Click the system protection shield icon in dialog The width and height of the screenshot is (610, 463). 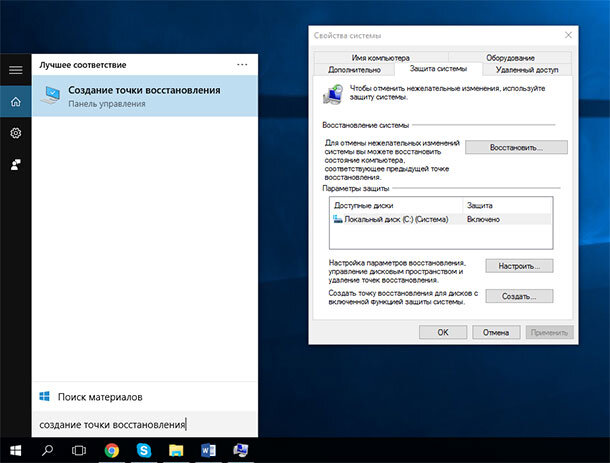coord(333,94)
